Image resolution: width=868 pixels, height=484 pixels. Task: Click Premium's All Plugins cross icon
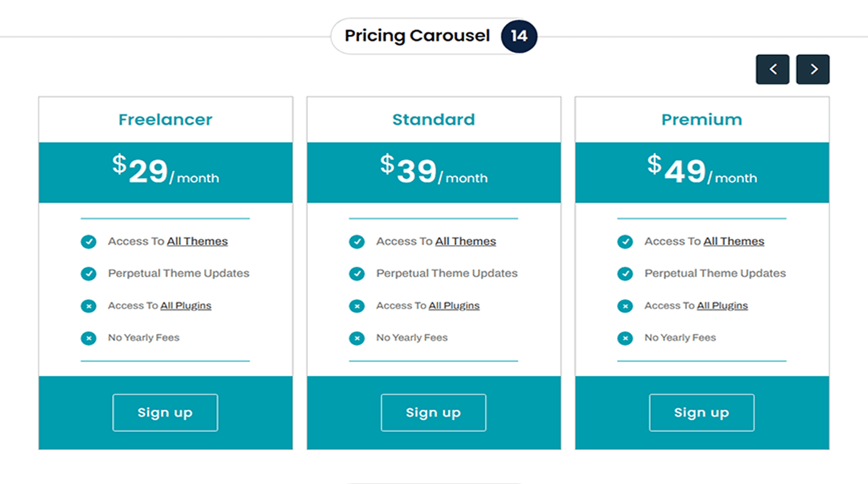pyautogui.click(x=625, y=306)
